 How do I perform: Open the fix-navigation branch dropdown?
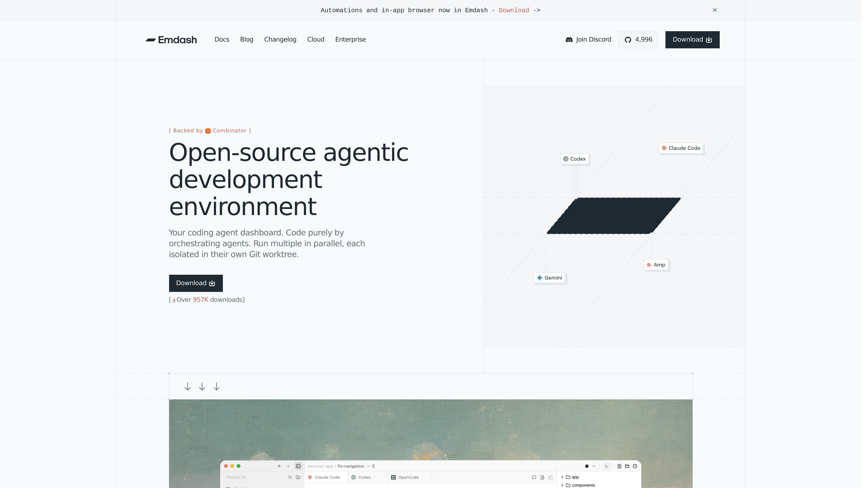click(x=368, y=466)
